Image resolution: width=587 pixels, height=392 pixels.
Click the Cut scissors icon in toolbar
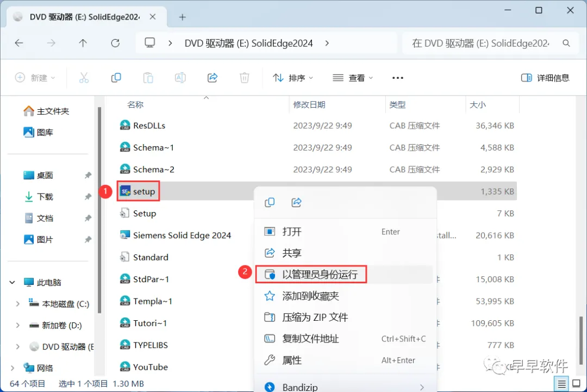click(84, 78)
